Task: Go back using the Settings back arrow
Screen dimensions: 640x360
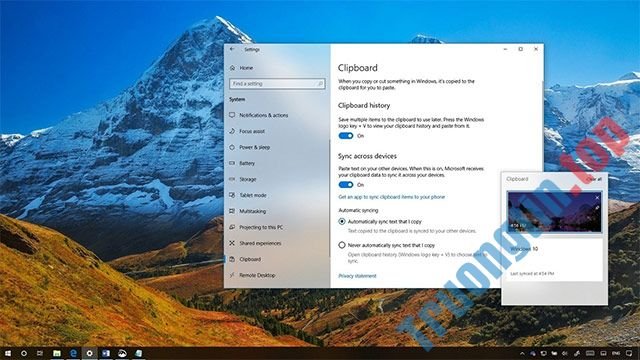Action: (232, 49)
